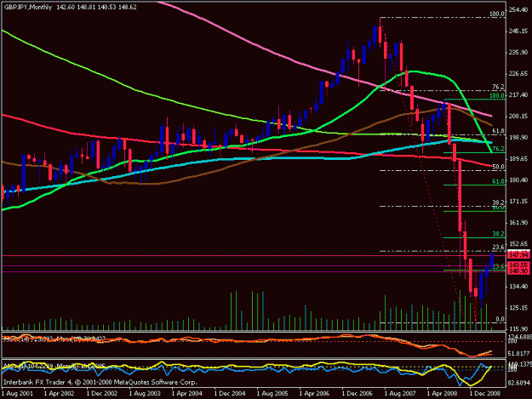Image resolution: width=532 pixels, height=399 pixels.
Task: Click the 82.6094 indicator scale value
Action: point(518,383)
